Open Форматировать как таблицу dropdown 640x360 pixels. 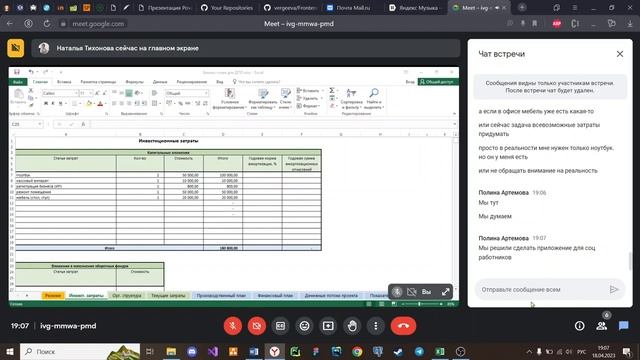pos(263,99)
